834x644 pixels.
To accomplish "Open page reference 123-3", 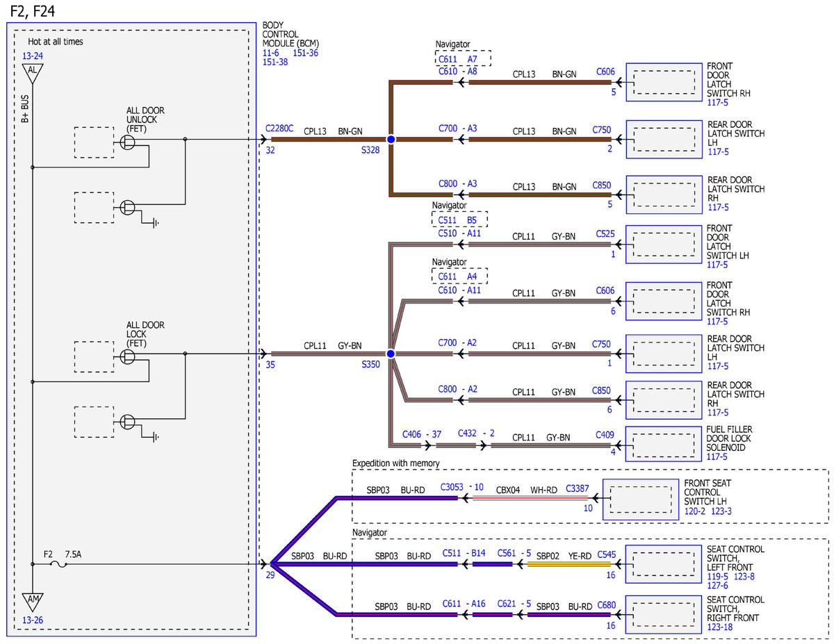I will coord(723,511).
